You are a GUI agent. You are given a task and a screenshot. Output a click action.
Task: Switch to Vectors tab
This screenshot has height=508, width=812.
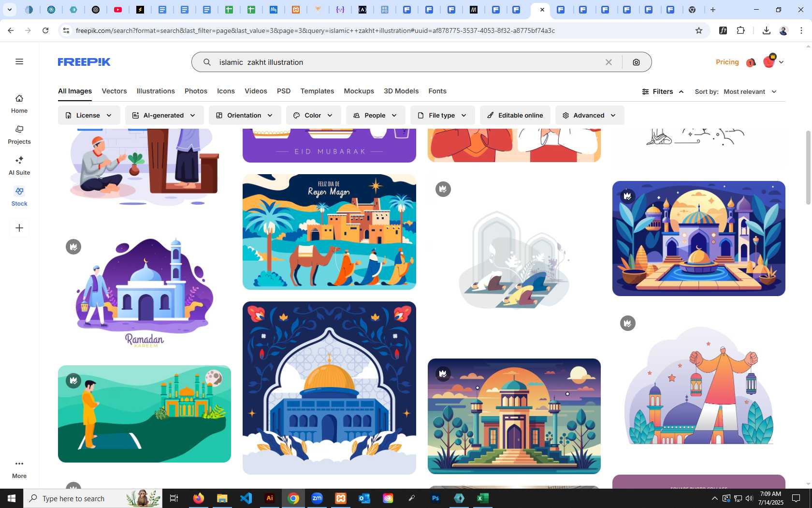tap(114, 91)
